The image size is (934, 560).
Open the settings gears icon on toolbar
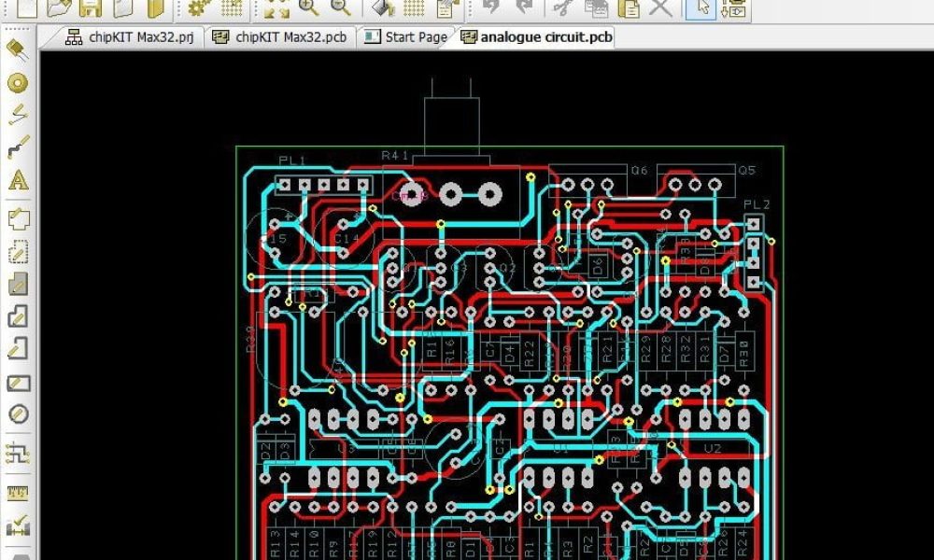coord(196,8)
